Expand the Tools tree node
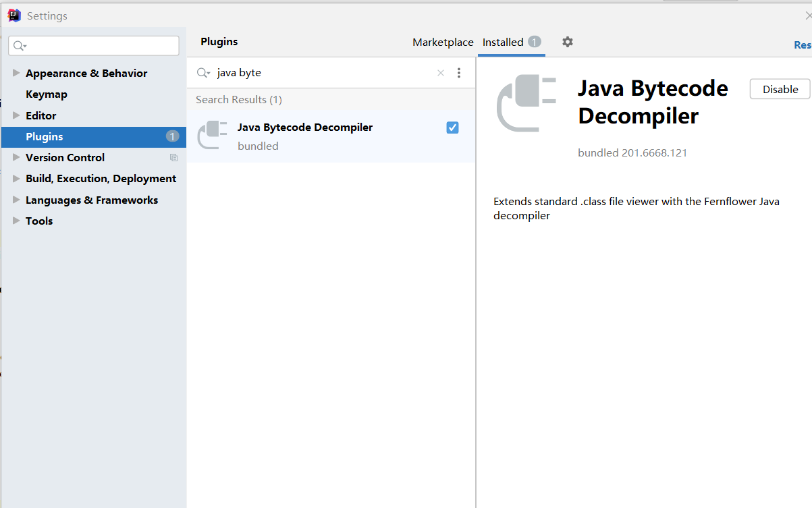 point(16,221)
